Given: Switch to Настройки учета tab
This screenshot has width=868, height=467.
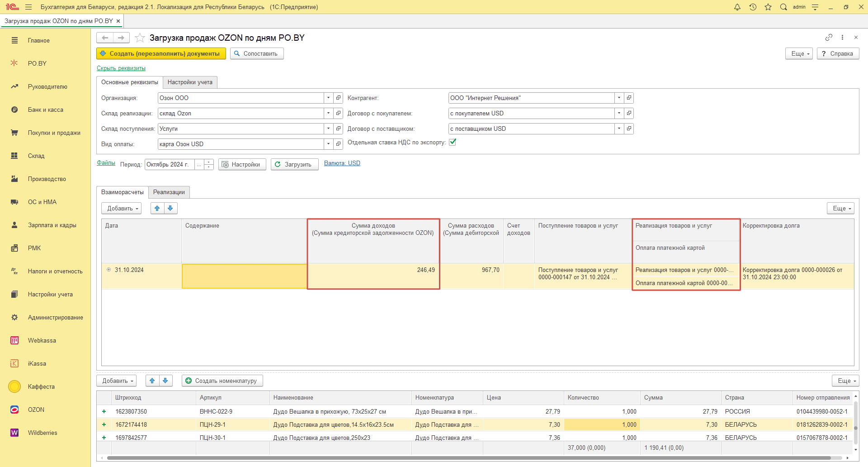Looking at the screenshot, I should [190, 82].
